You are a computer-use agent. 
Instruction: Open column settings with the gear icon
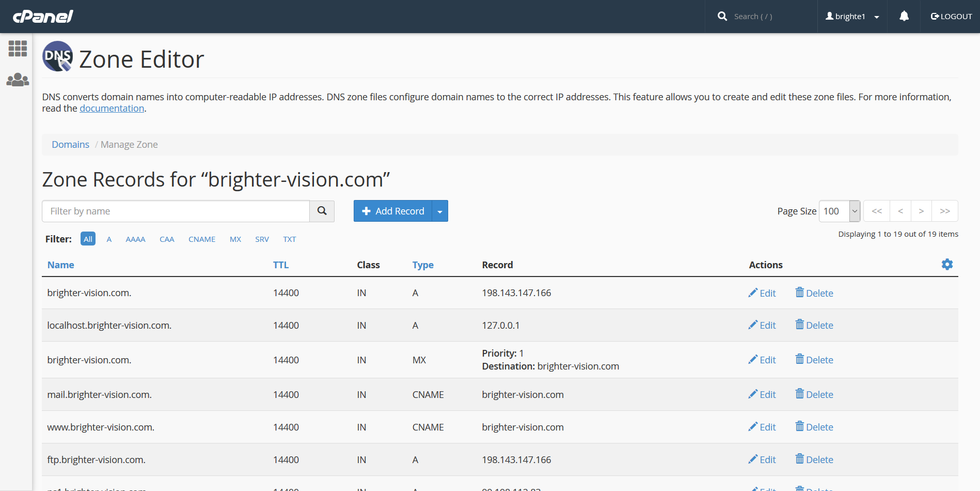(x=947, y=264)
